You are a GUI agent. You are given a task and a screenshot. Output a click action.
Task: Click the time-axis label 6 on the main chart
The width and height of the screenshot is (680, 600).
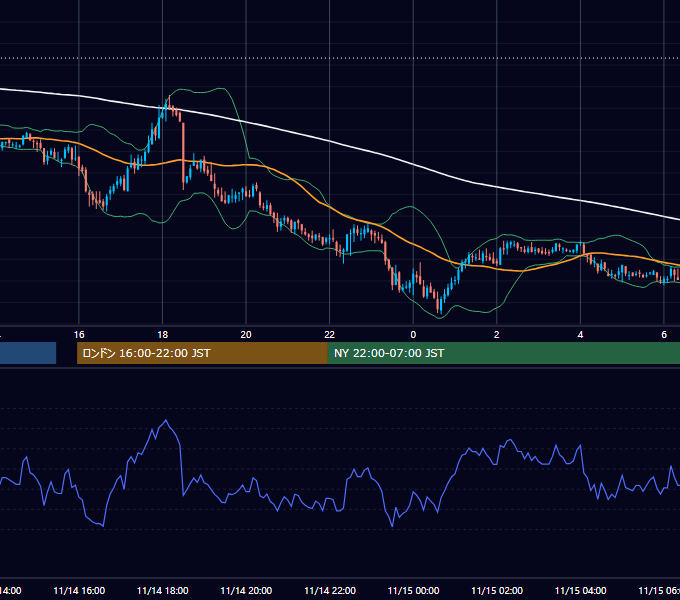[664, 335]
